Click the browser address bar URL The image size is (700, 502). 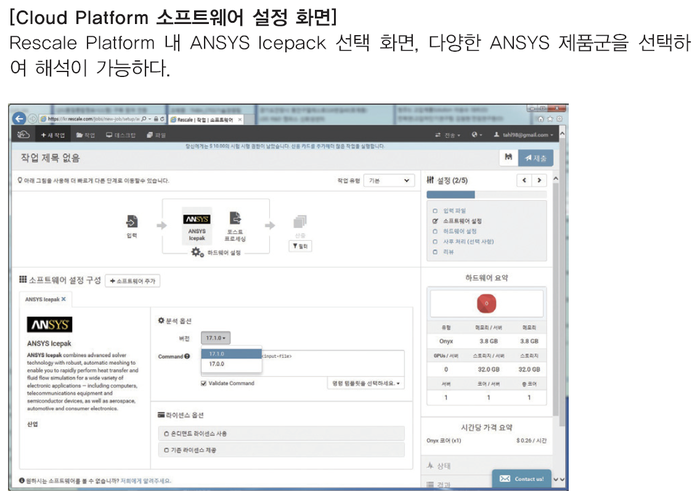tap(93, 119)
